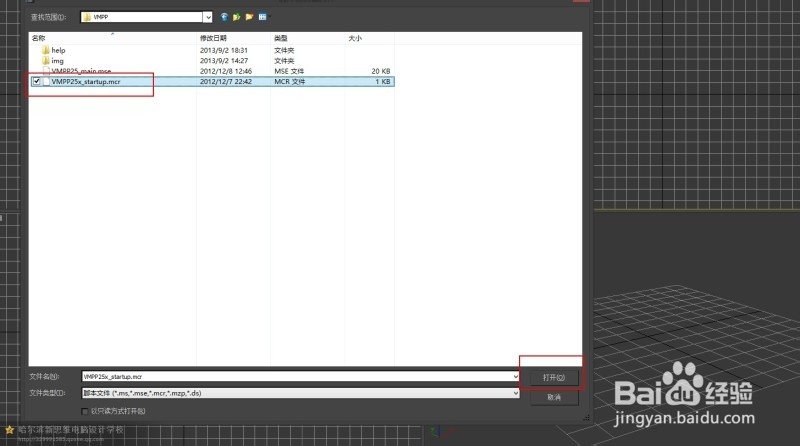Viewport: 800px width, 446px height.
Task: Click the MSE 文件 type cell
Action: pyautogui.click(x=289, y=71)
